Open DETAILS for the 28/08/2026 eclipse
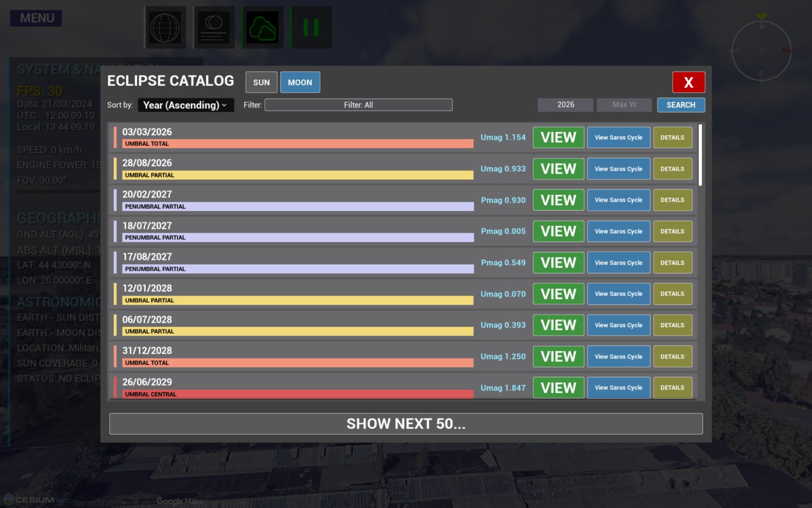The width and height of the screenshot is (812, 508). [x=672, y=169]
